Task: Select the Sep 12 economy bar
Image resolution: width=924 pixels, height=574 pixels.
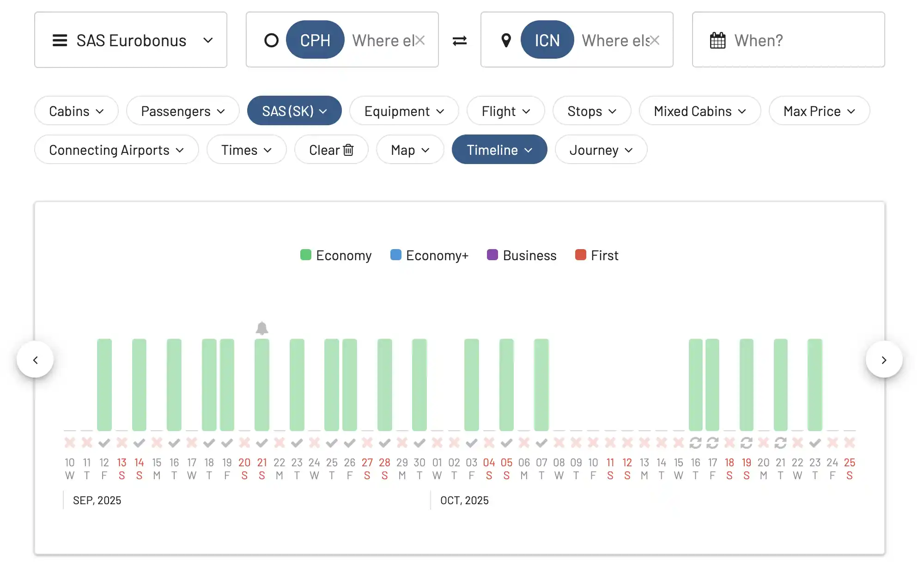Action: 104,385
